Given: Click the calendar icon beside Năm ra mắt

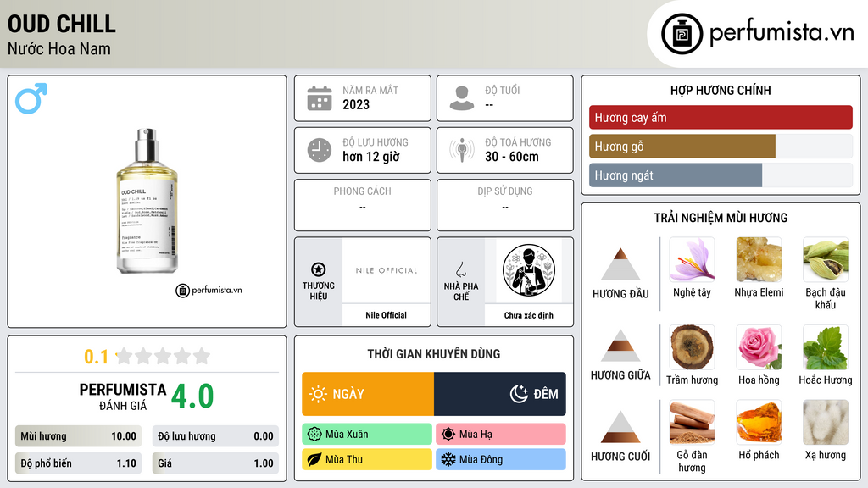Looking at the screenshot, I should (x=320, y=98).
